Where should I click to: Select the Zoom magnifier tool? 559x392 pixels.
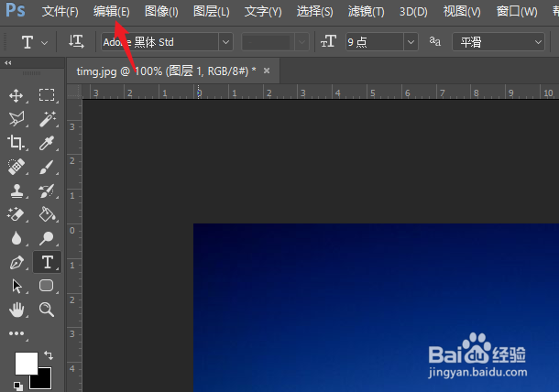click(x=47, y=310)
